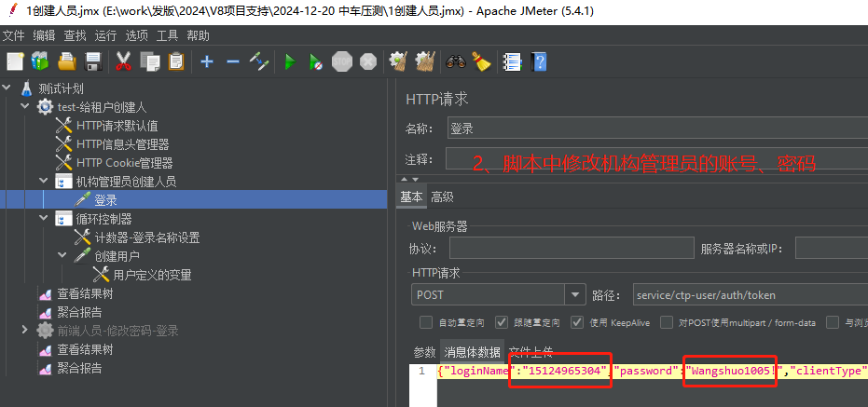Check 对POST使用multipart / form-data box
Screen dimensions: 868x407
pyautogui.click(x=667, y=322)
